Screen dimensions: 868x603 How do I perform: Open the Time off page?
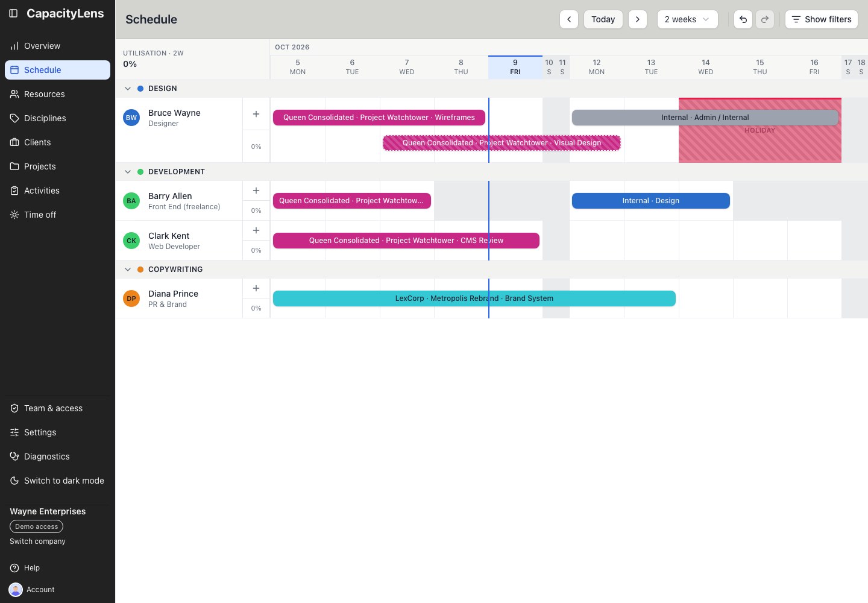pos(57,215)
